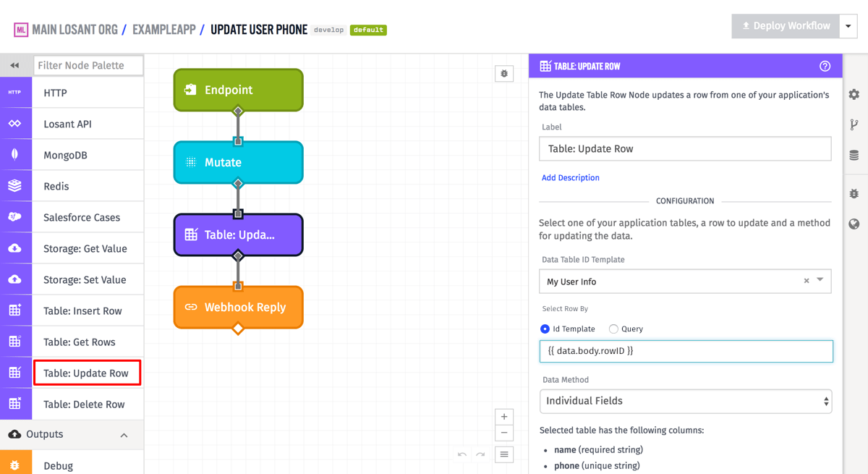Open the canvas list menu button
This screenshot has height=474, width=868.
pyautogui.click(x=504, y=454)
